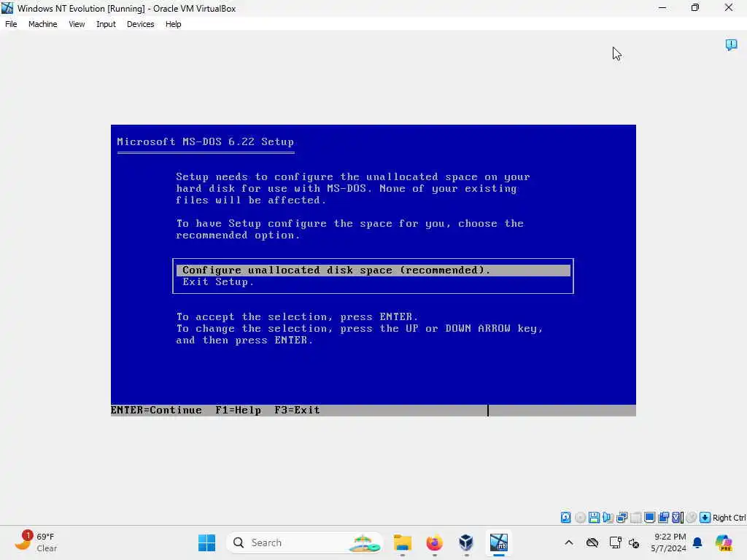Viewport: 747px width, 560px height.
Task: Minimize the VirtualBox window
Action: click(x=662, y=7)
